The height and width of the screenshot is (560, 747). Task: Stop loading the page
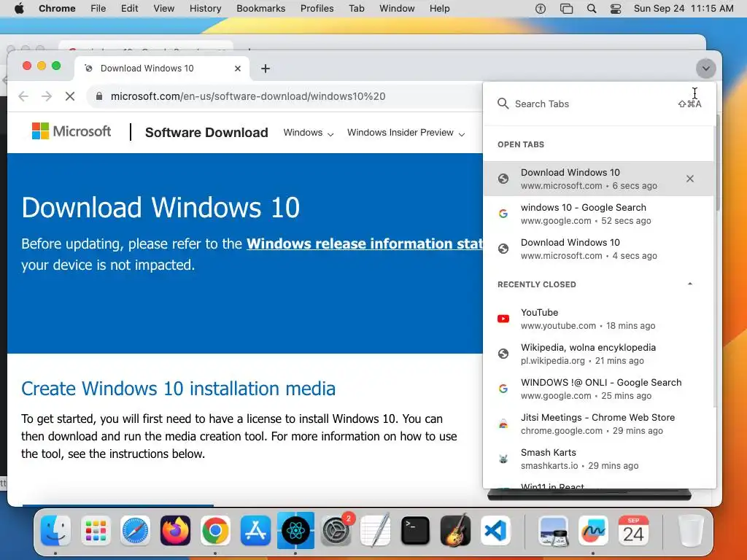pyautogui.click(x=70, y=96)
